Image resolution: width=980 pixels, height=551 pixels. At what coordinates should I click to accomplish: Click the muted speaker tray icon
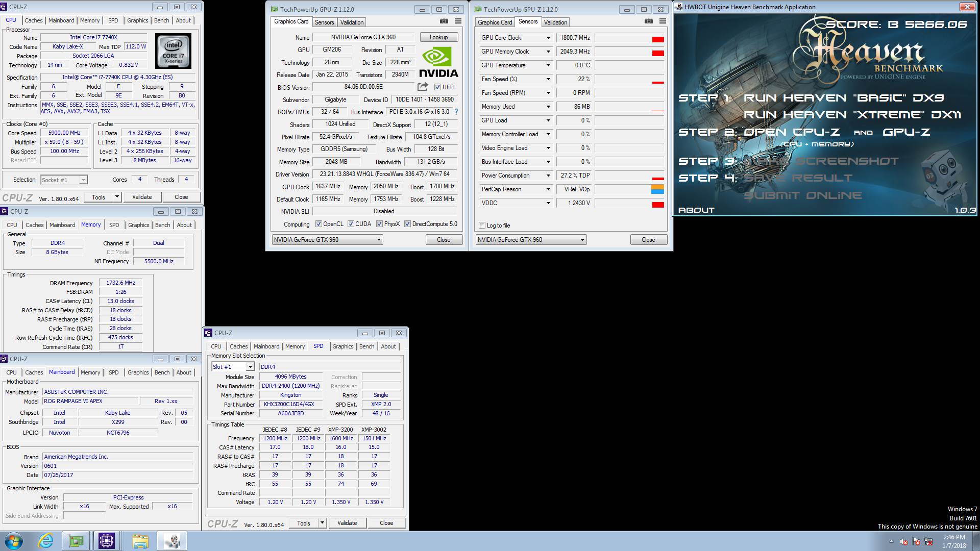point(904,541)
